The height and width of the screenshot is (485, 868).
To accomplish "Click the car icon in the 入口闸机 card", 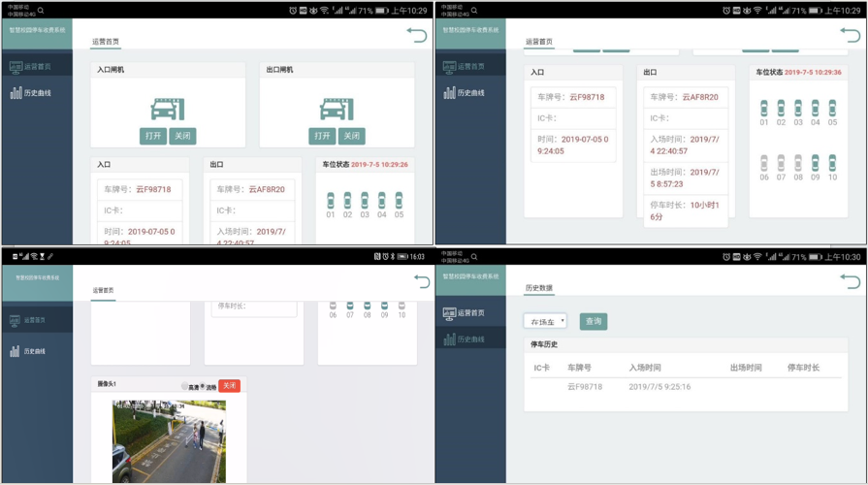I will click(167, 109).
